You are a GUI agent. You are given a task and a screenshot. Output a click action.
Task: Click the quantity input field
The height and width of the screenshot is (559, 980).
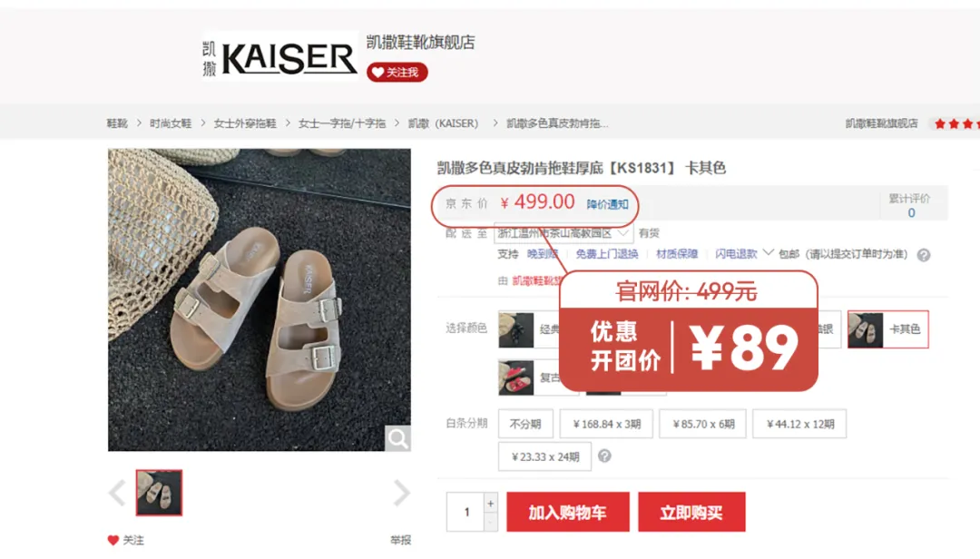pyautogui.click(x=466, y=512)
